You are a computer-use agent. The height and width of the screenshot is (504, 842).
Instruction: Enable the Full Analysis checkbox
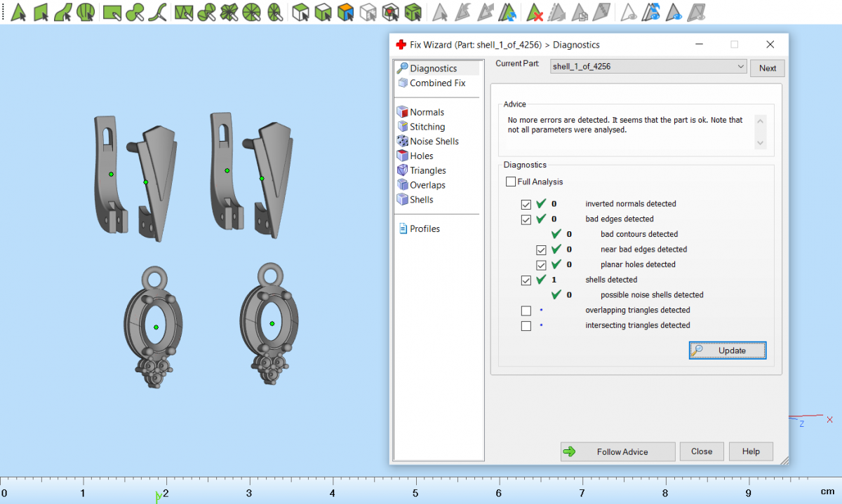[511, 182]
